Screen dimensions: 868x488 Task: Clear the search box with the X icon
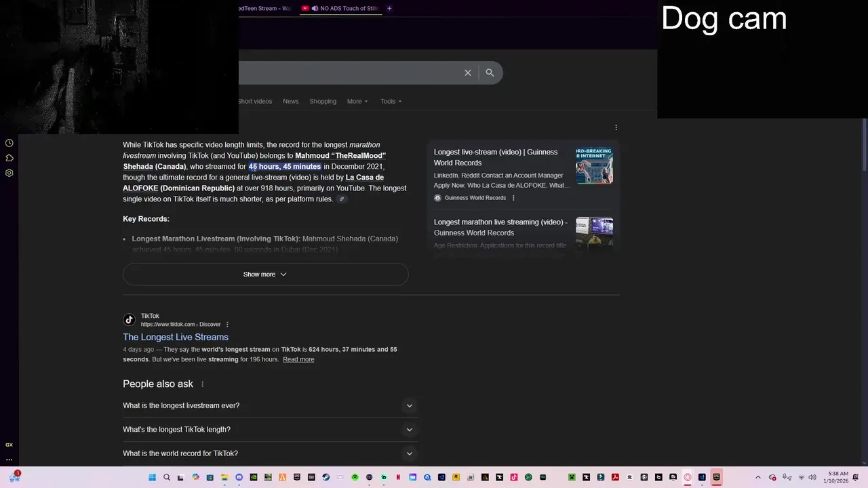coord(468,73)
